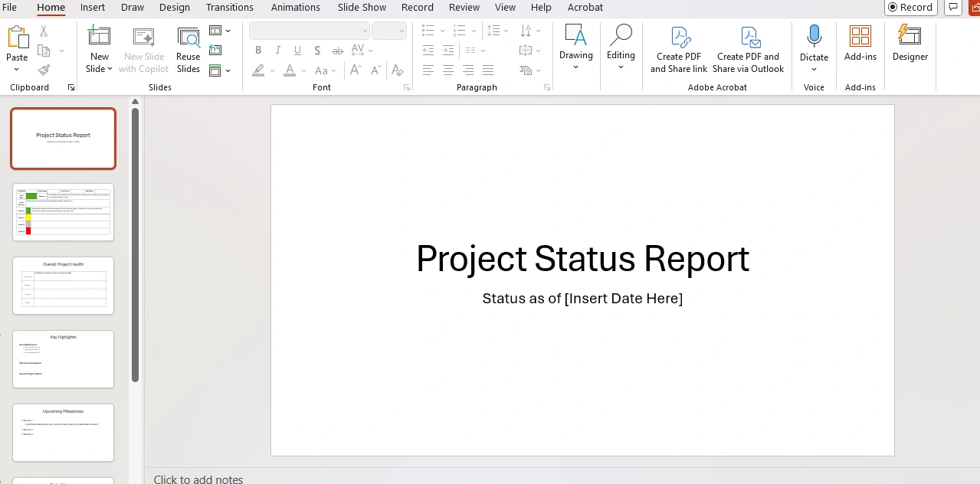Apply center text alignment
Viewport: 980px width, 484px height.
pyautogui.click(x=447, y=70)
